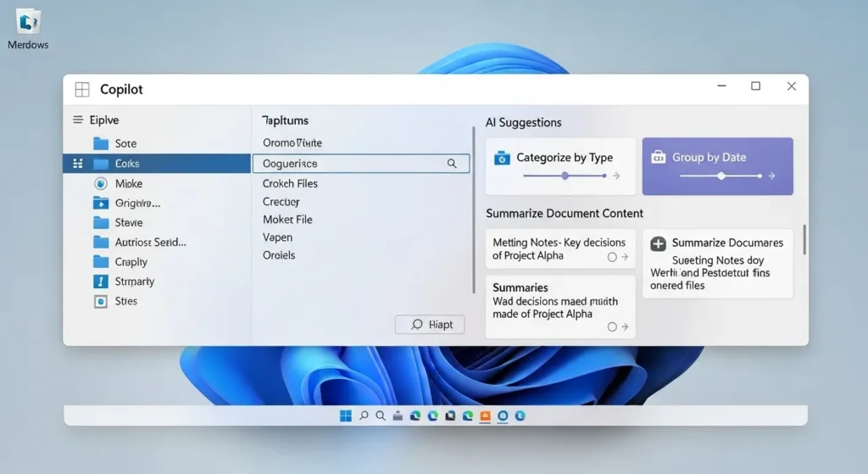Select Vapen in the list

[277, 237]
